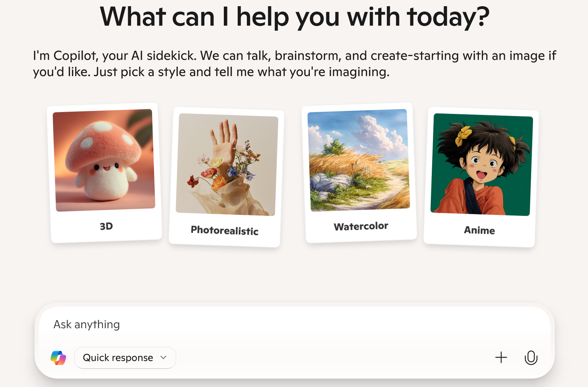588x387 pixels.
Task: Click the Anime card label
Action: tap(479, 230)
